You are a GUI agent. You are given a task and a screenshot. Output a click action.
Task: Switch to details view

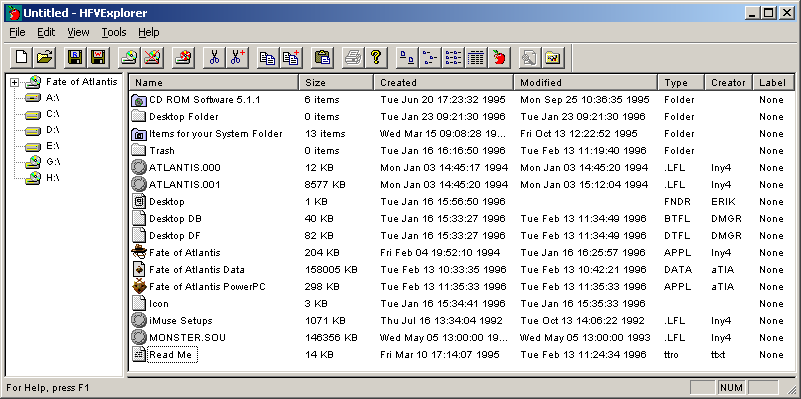[x=476, y=57]
